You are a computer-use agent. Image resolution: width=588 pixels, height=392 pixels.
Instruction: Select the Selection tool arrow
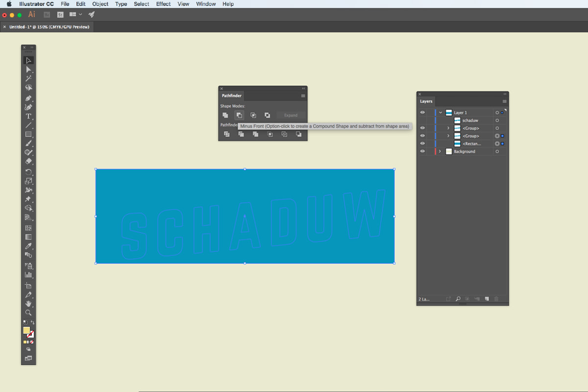pyautogui.click(x=28, y=60)
